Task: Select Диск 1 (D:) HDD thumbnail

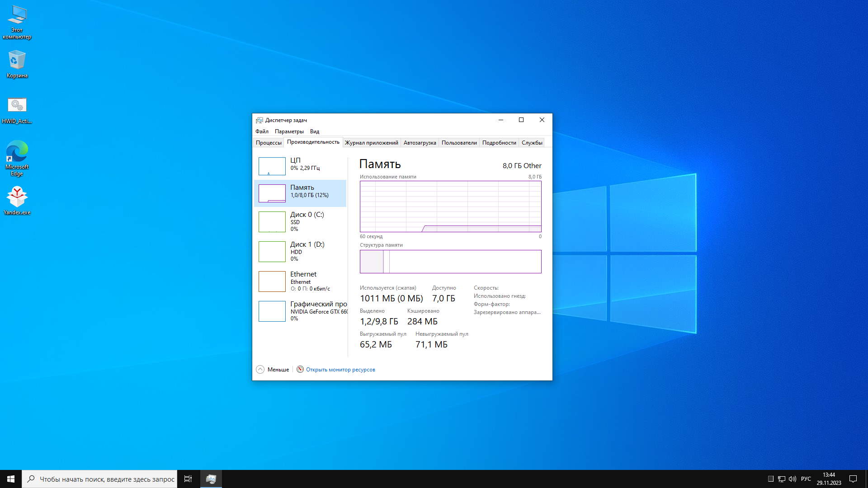Action: [x=272, y=251]
